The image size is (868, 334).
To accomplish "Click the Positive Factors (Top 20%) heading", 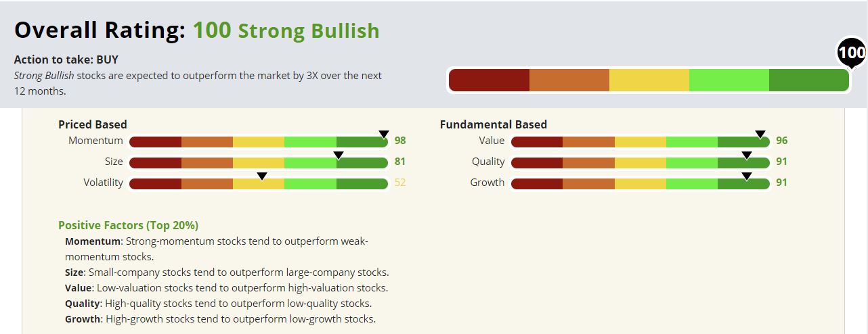I will (x=128, y=225).
